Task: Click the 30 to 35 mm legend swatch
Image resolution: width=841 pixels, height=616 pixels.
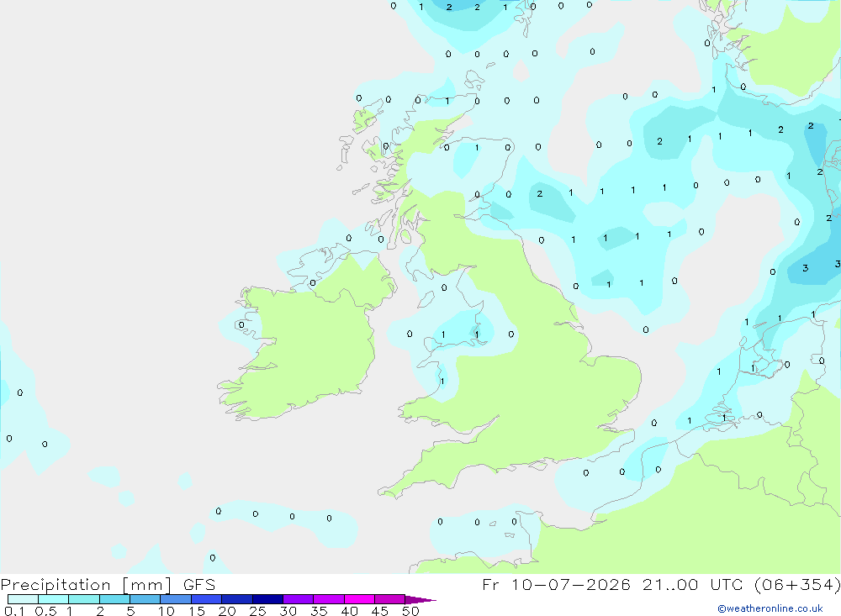Action: point(299,599)
